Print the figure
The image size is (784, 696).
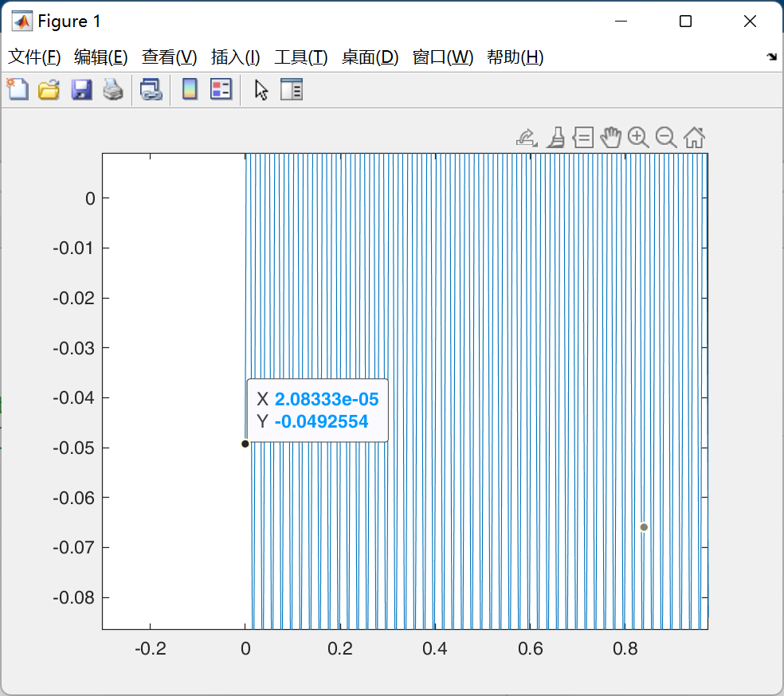tap(112, 89)
